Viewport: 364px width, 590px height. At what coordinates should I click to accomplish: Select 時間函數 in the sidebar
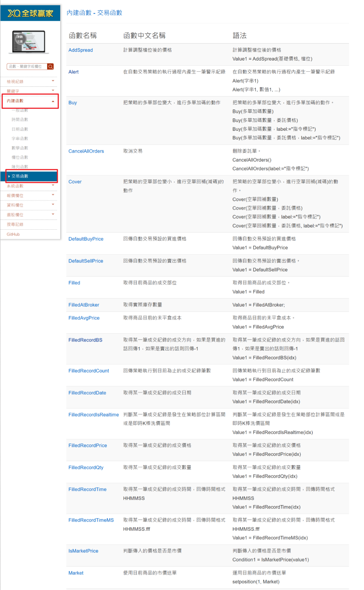[20, 120]
